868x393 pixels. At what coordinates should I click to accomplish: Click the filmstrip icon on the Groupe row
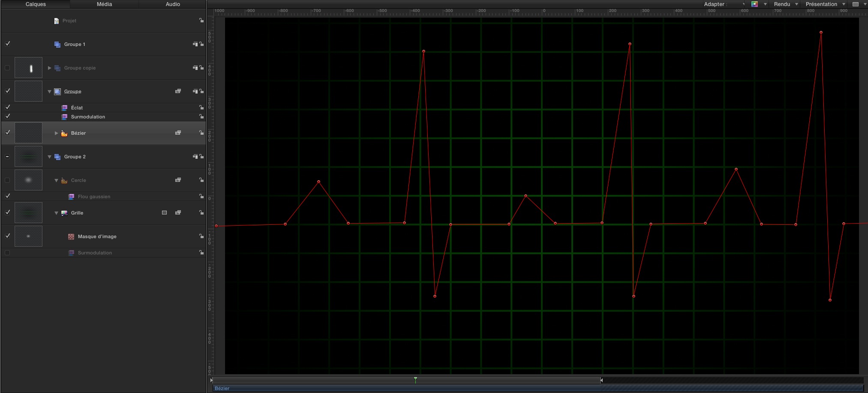click(178, 91)
